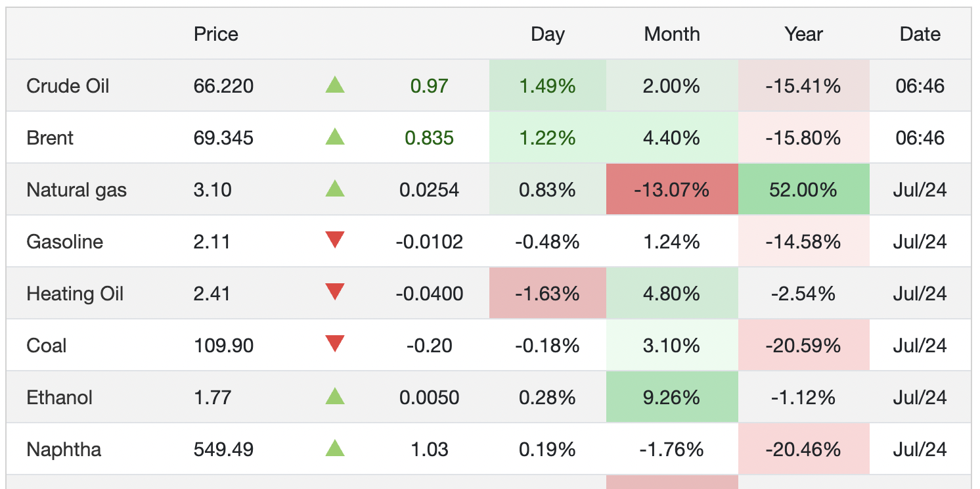980x489 pixels.
Task: Click Natural gas change value 0.0254
Action: click(x=430, y=190)
